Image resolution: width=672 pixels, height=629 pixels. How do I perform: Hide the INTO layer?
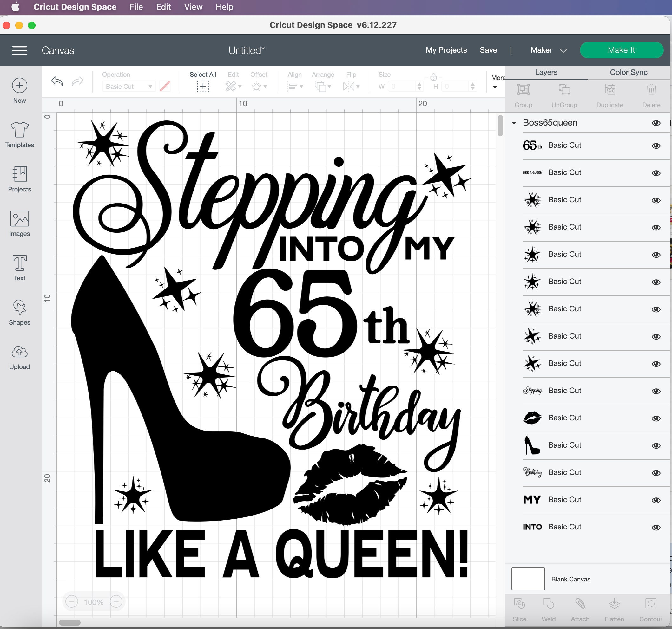[656, 528]
